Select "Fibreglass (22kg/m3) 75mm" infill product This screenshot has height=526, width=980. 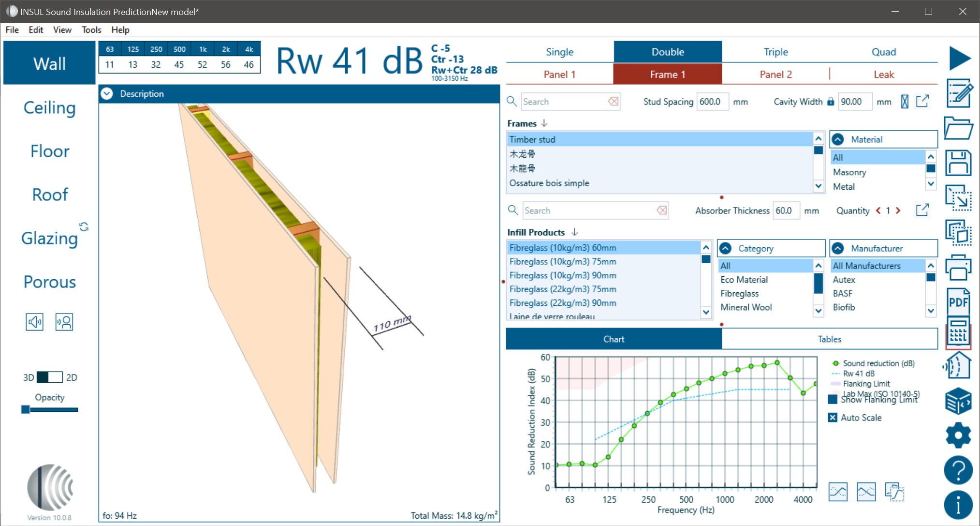point(603,289)
